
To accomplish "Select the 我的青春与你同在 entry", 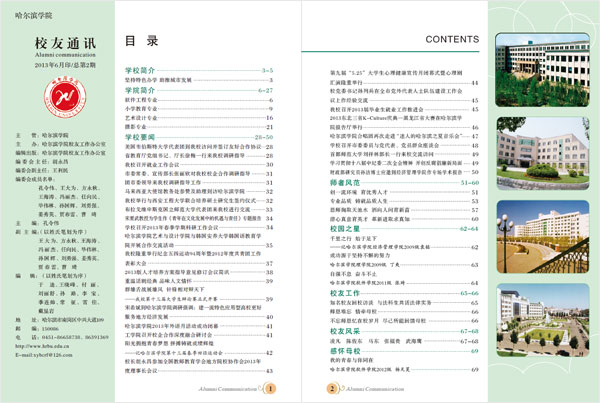I will tap(352, 360).
